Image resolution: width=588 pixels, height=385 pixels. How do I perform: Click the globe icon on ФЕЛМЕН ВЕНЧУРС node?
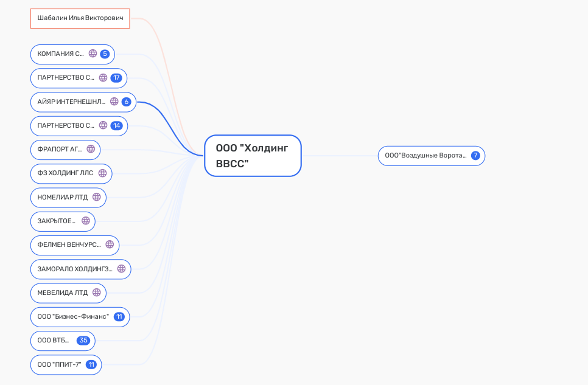tap(110, 245)
